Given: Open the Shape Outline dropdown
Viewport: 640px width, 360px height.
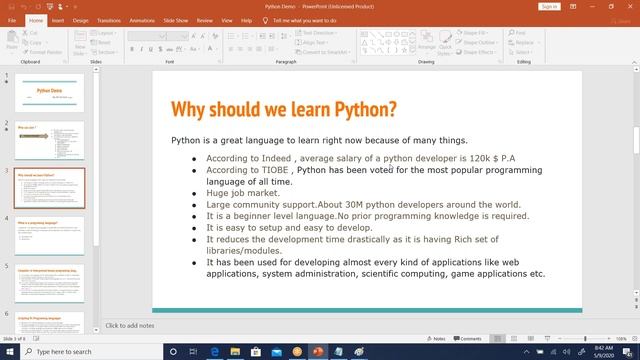Looking at the screenshot, I should coord(477,42).
